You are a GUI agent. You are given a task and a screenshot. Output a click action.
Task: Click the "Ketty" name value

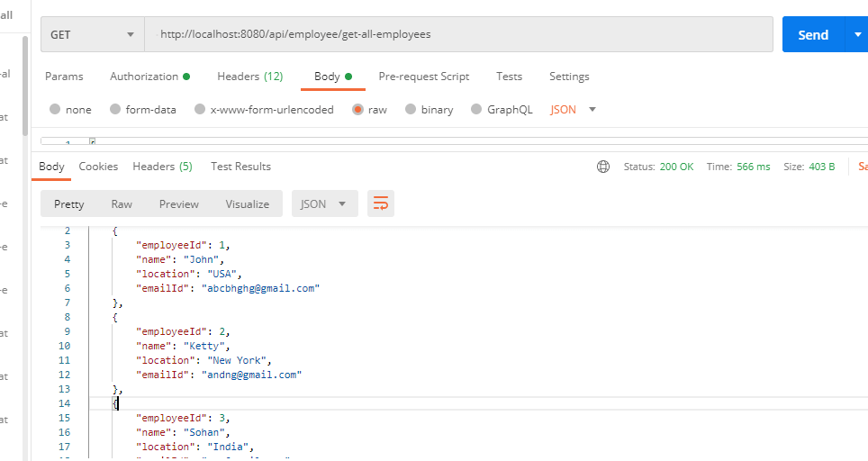point(203,346)
